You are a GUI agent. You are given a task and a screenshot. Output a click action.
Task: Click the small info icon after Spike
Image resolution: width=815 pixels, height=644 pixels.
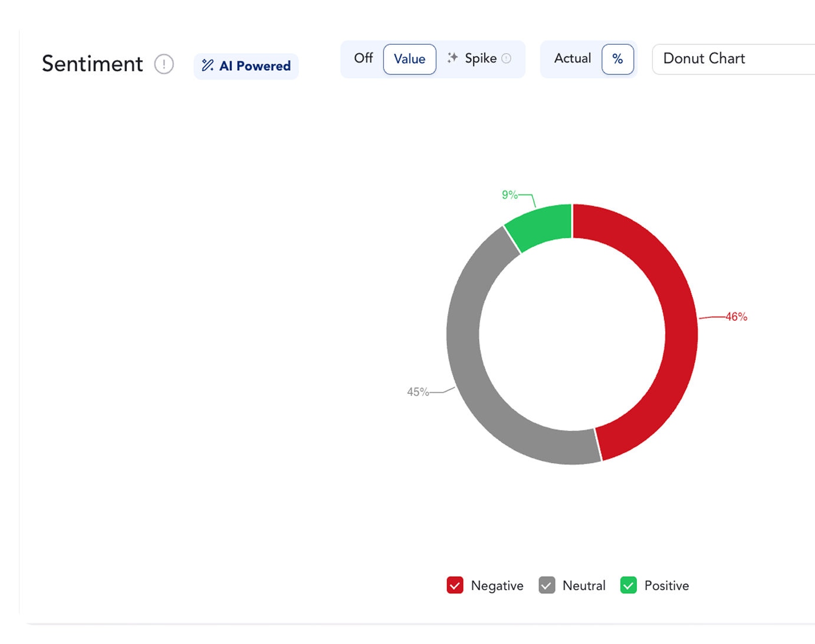[x=506, y=58]
